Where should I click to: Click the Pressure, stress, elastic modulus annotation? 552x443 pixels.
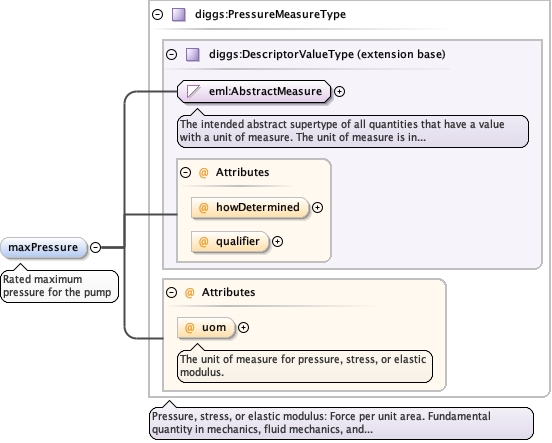pos(341,423)
